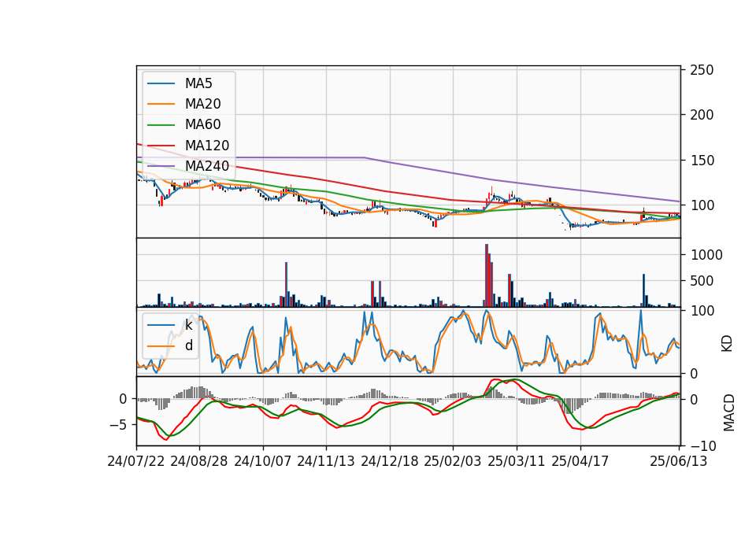
Task: Click the MACD axis title
Action: tap(728, 412)
